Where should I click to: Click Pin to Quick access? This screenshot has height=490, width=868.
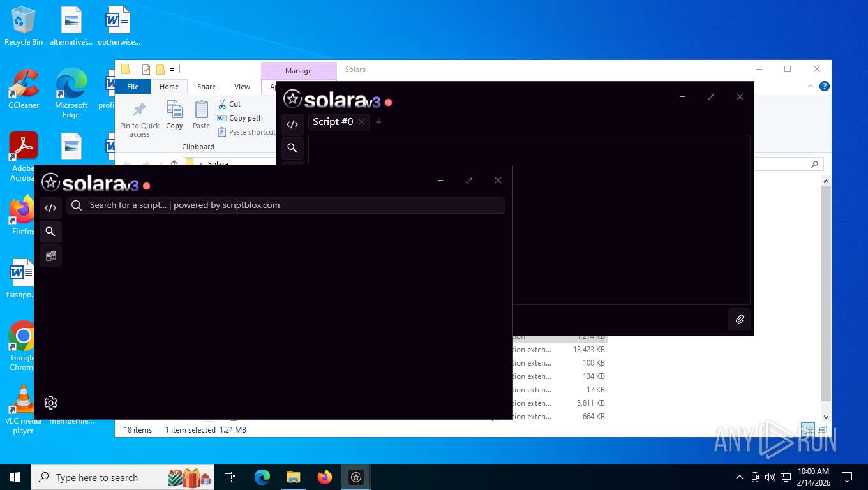140,119
